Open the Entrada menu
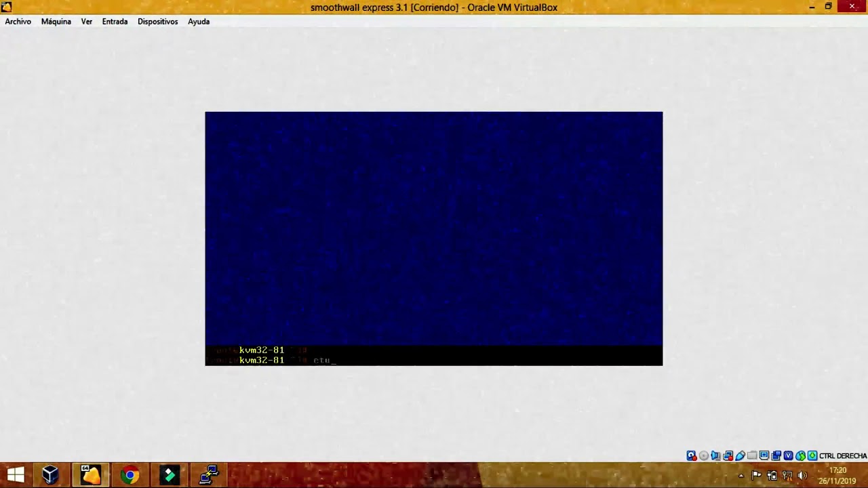 coord(115,22)
